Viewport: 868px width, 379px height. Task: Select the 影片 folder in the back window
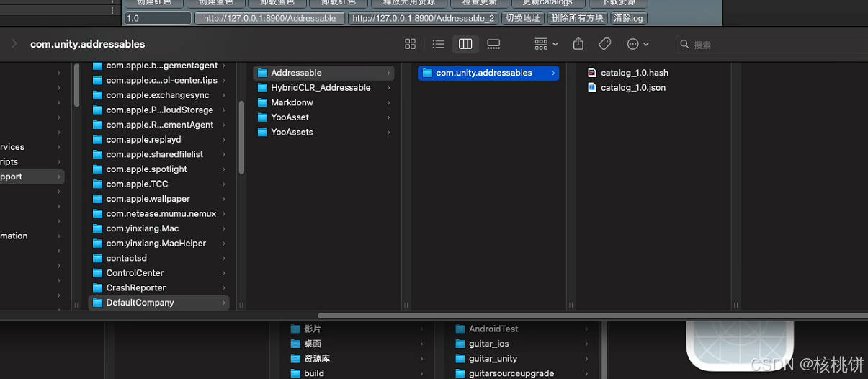point(357,329)
